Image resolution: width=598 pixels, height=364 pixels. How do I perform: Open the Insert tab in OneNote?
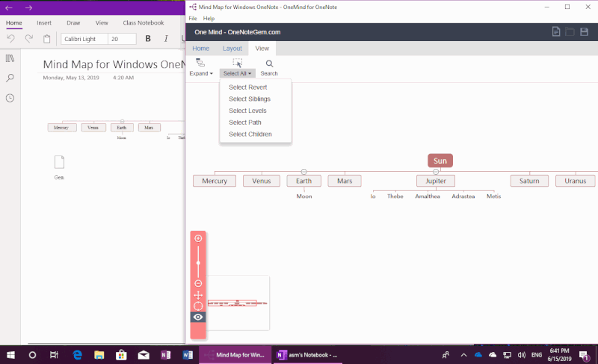44,23
